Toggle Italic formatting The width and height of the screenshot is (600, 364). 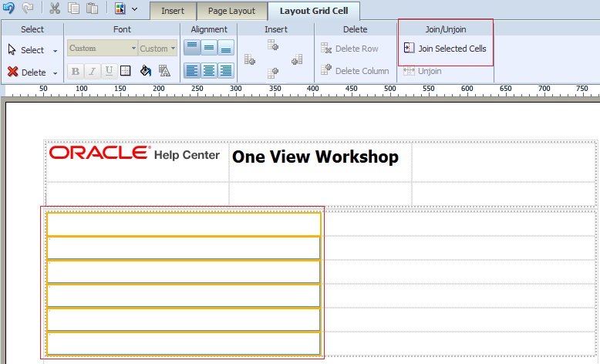click(x=93, y=71)
